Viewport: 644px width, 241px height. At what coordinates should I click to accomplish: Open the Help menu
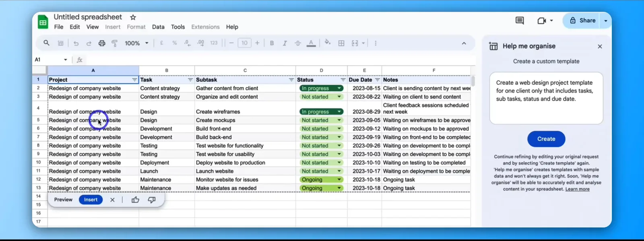click(x=232, y=27)
